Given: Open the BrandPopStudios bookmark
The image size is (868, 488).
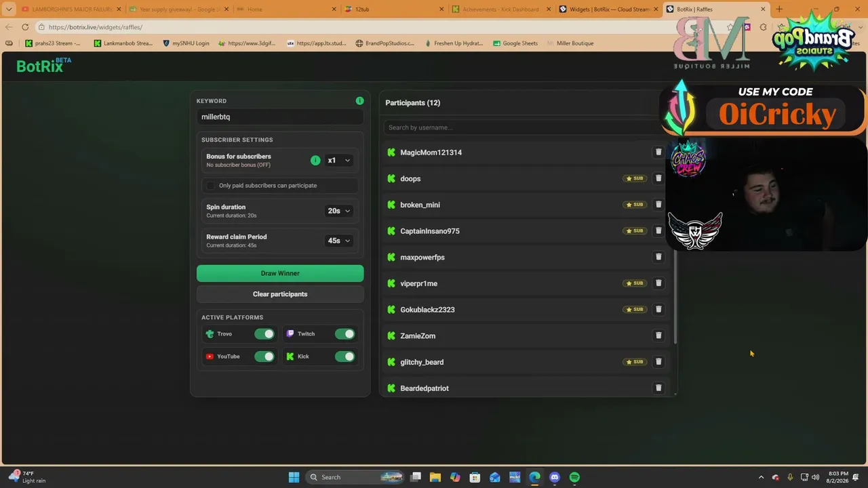Looking at the screenshot, I should tap(385, 43).
